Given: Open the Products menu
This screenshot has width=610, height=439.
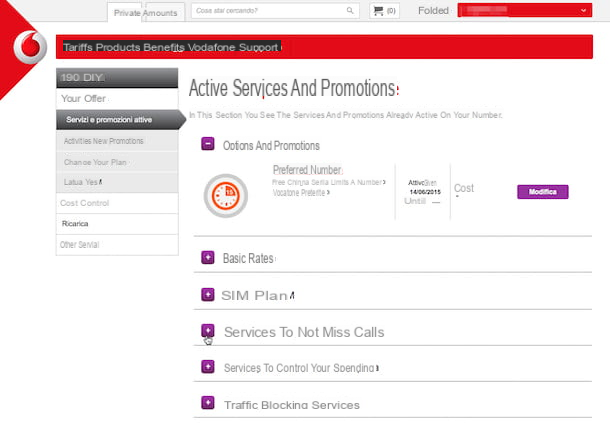Looking at the screenshot, I should pos(118,47).
